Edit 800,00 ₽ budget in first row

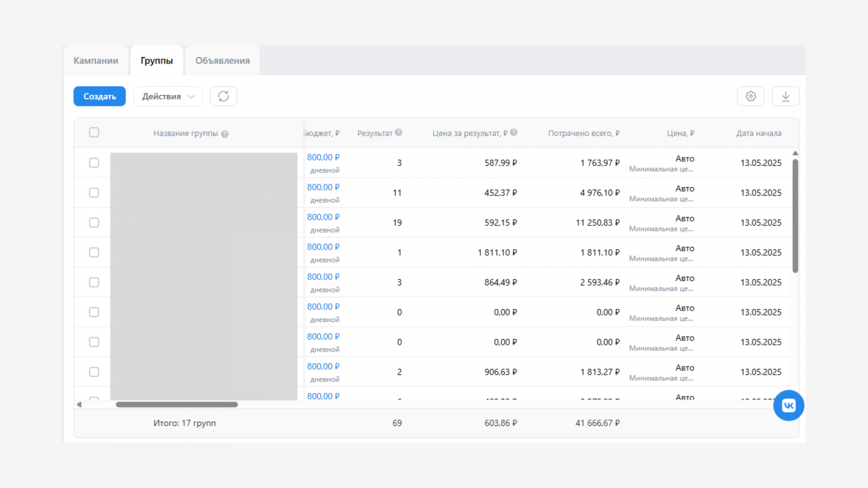tap(323, 157)
